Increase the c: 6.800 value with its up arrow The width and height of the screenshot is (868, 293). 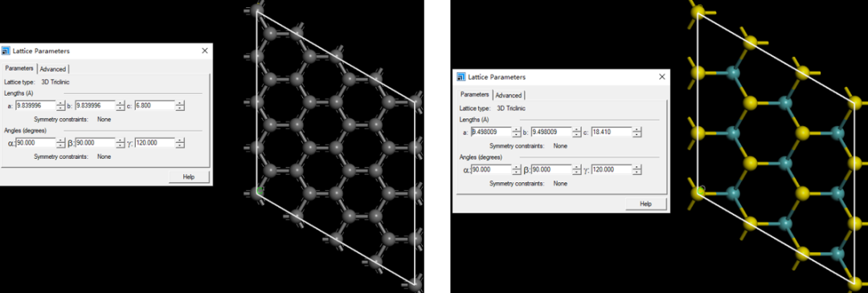click(180, 103)
